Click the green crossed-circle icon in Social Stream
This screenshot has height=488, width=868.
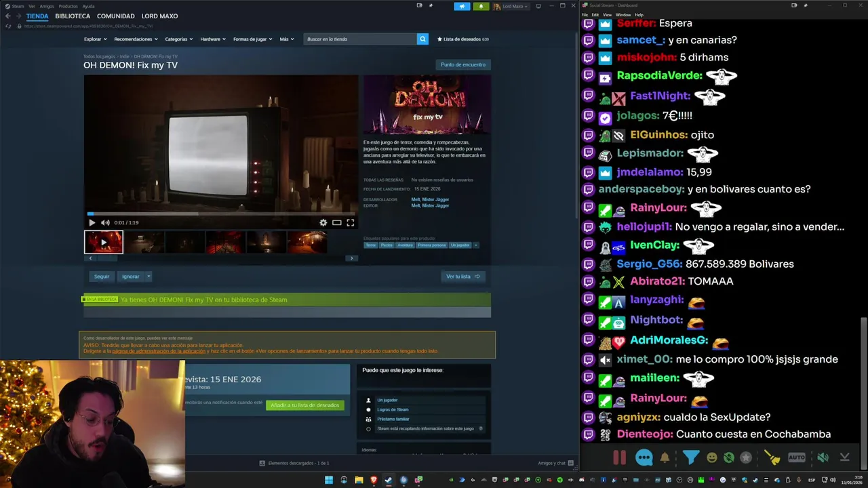point(729,457)
